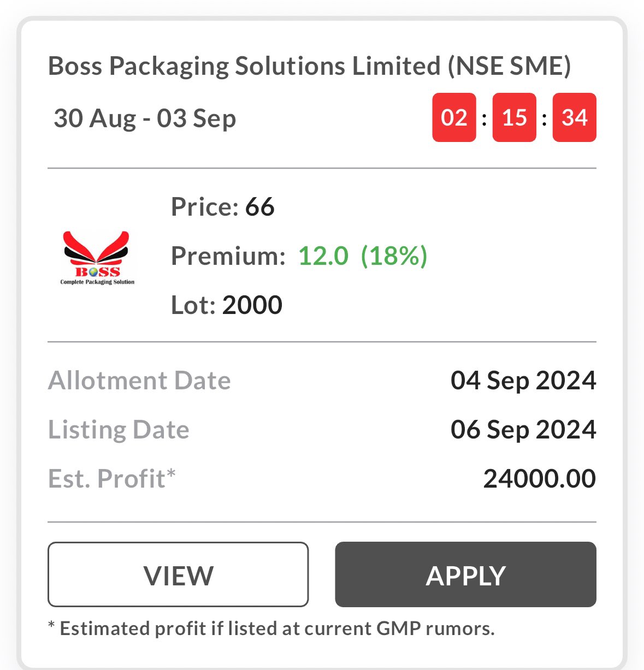Click the Allotment Date label
Image resolution: width=644 pixels, height=670 pixels.
(139, 381)
